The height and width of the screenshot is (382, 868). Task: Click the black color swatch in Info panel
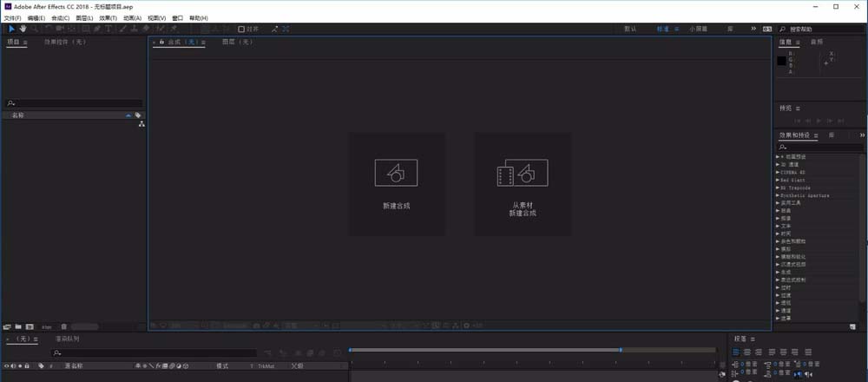(x=781, y=61)
